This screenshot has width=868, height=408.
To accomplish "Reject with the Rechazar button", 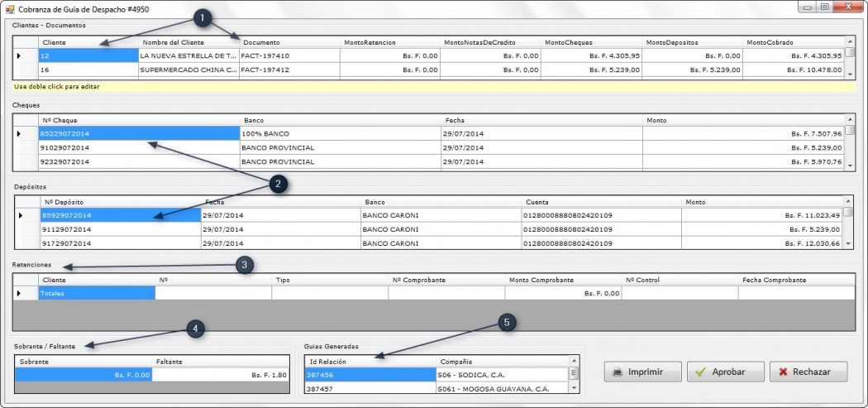I will coord(808,372).
